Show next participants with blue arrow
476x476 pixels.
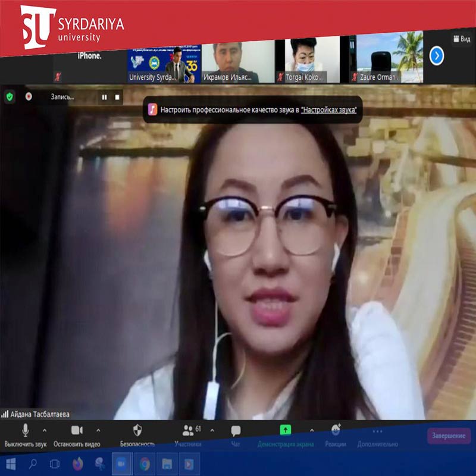(x=437, y=56)
